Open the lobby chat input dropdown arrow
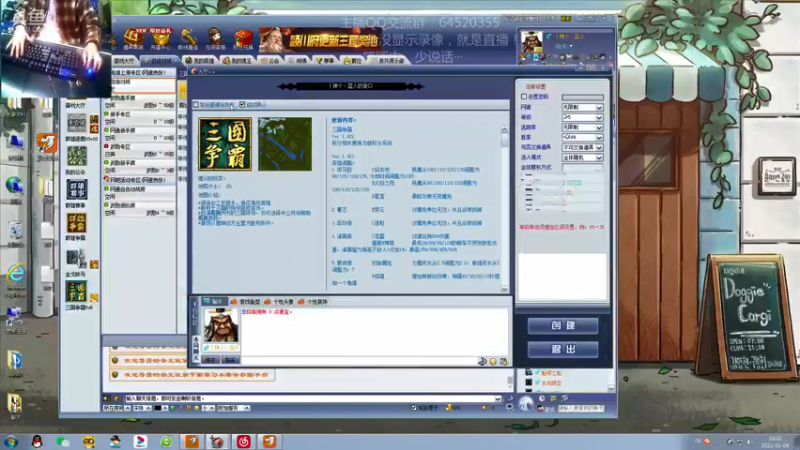The width and height of the screenshot is (800, 450). [x=497, y=398]
